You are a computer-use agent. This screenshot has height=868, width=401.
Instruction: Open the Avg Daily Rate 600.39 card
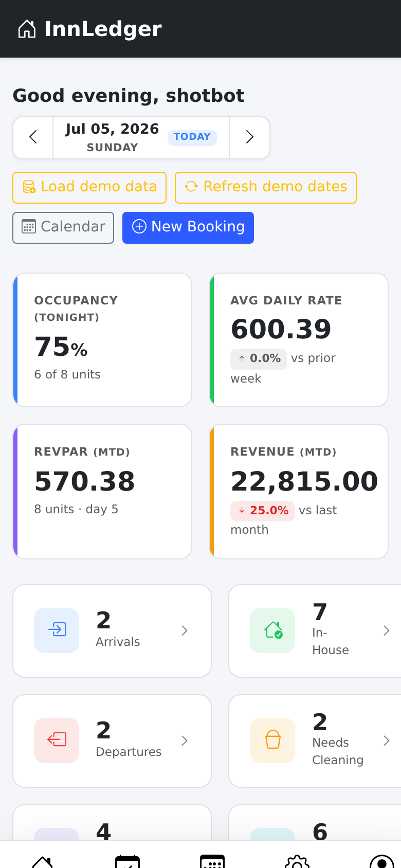299,340
